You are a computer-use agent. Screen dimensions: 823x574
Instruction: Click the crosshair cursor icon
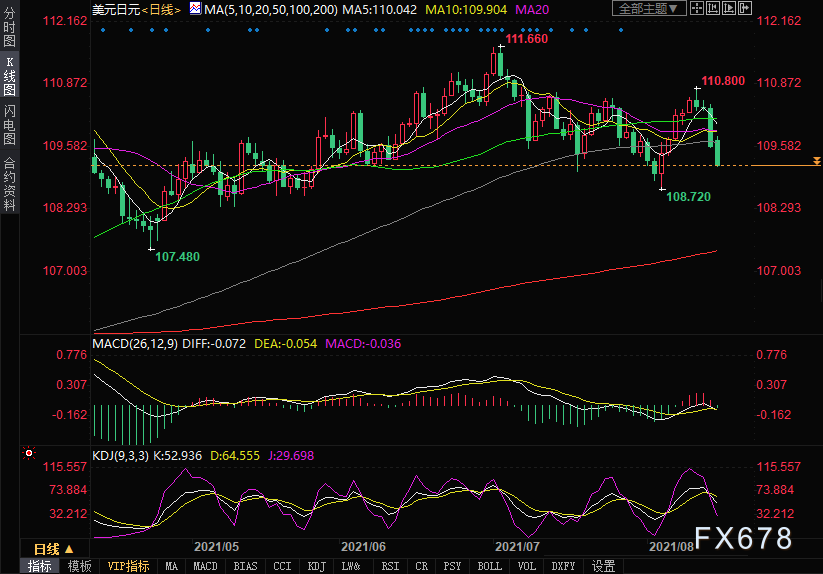click(697, 8)
